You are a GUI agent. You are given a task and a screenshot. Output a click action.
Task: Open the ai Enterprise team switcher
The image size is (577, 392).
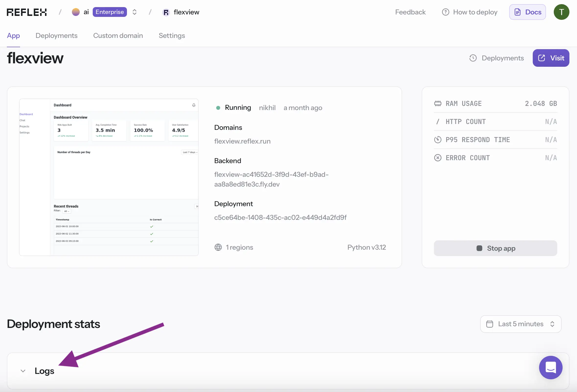point(134,12)
